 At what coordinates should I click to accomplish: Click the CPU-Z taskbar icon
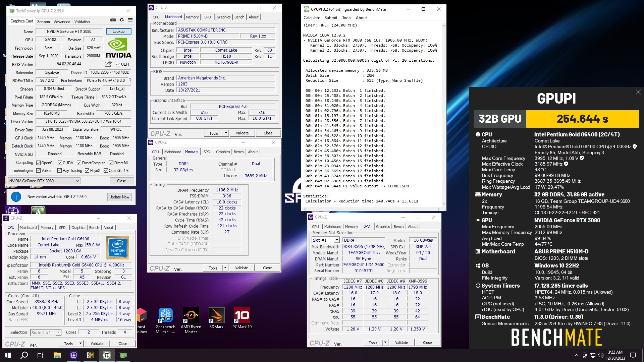click(x=74, y=355)
